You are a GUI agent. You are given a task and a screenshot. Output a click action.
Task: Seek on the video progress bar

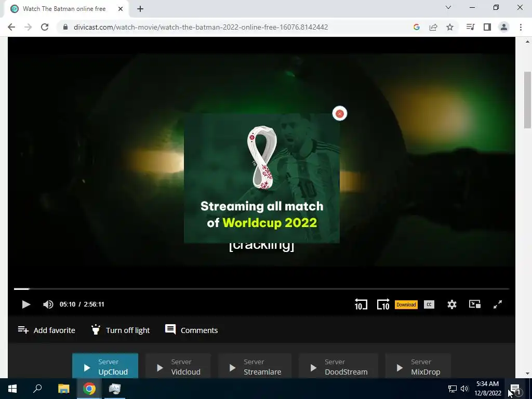click(261, 289)
